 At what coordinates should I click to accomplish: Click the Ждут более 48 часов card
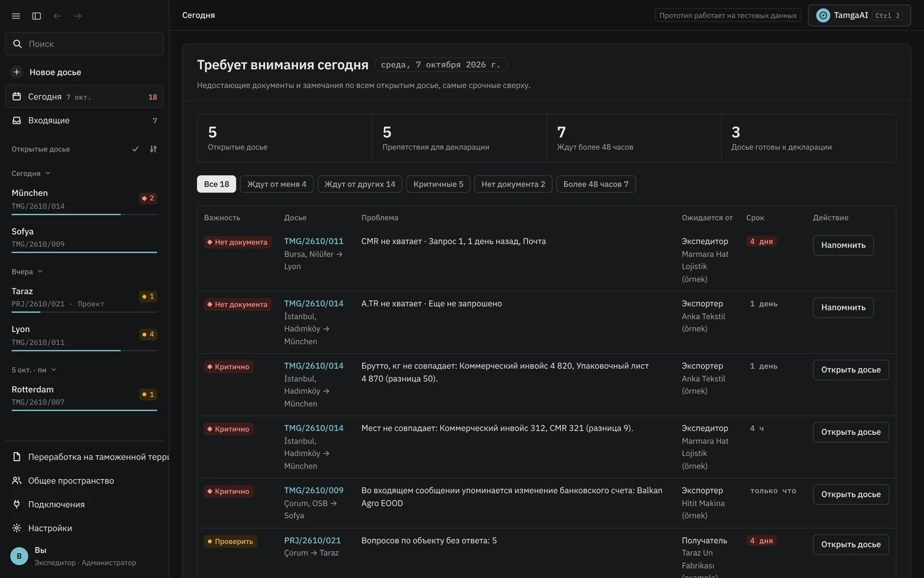[634, 138]
